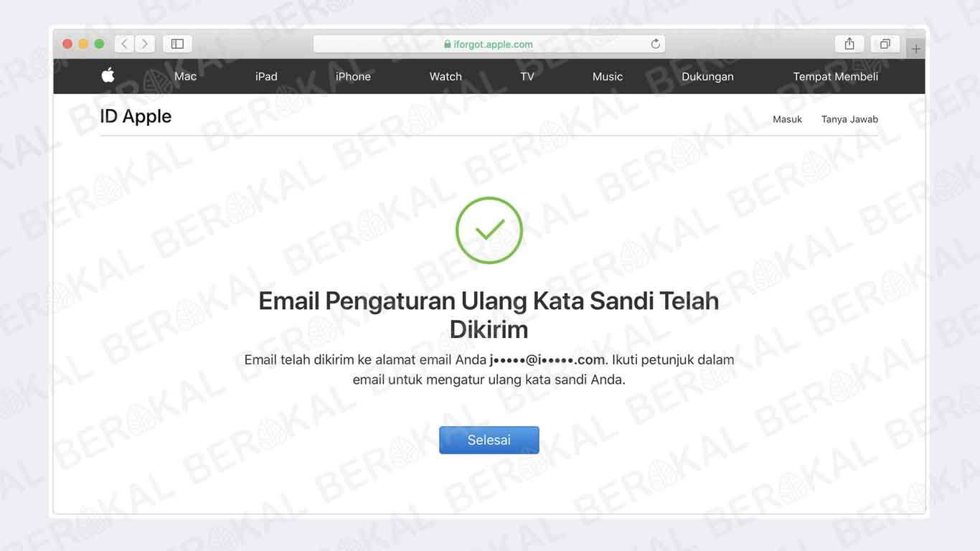Open the TV navigation item
The width and height of the screenshot is (980, 551).
[x=527, y=76]
